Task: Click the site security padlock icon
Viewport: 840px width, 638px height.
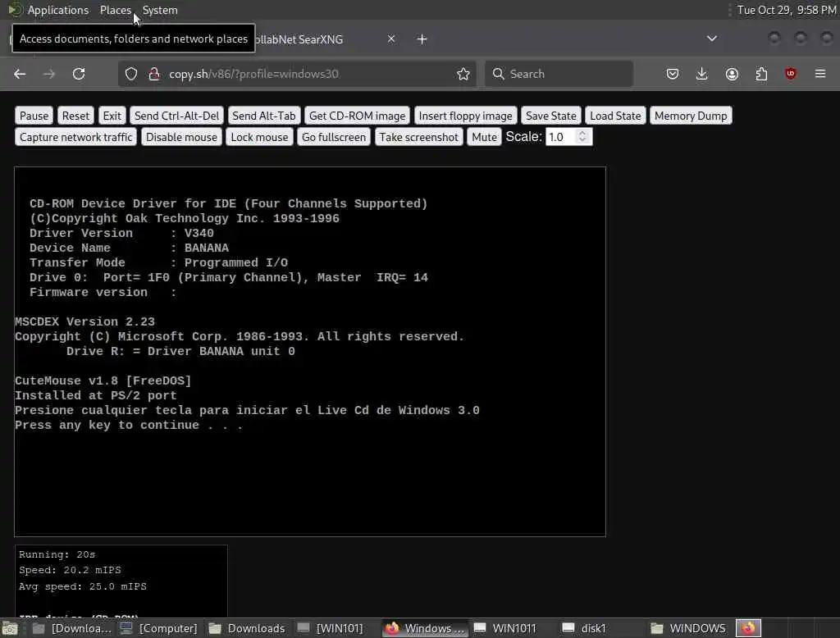Action: [x=154, y=74]
